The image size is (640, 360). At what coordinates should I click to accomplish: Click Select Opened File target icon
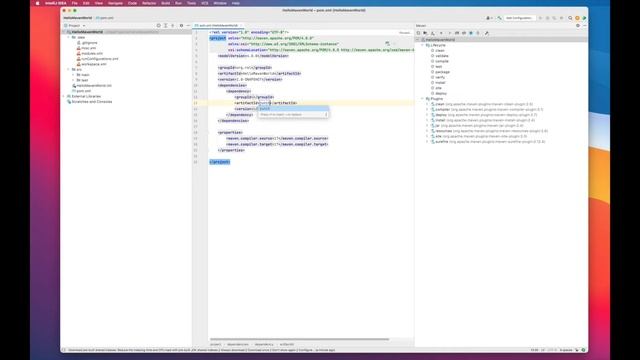[158, 26]
